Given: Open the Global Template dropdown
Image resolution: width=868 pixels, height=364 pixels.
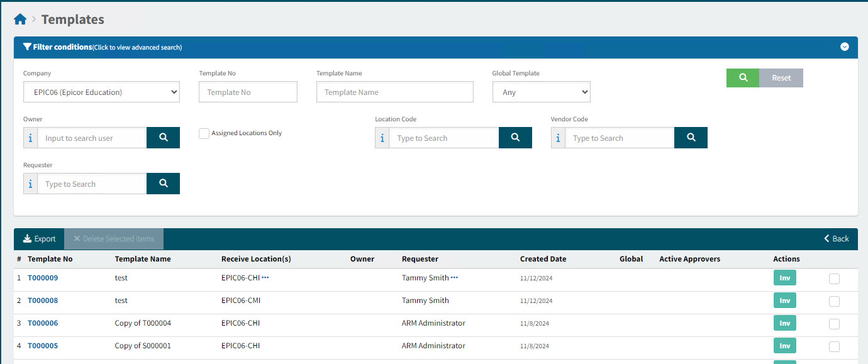Looking at the screenshot, I should 541,92.
